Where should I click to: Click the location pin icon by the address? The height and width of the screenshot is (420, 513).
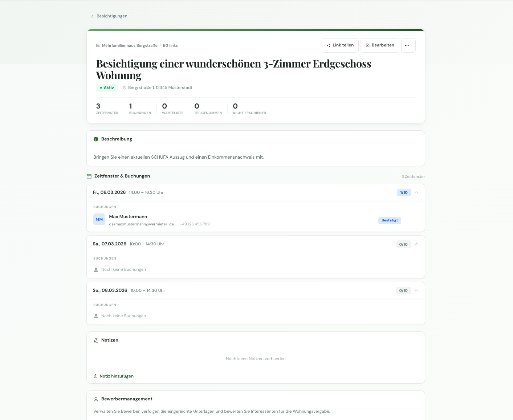point(125,87)
